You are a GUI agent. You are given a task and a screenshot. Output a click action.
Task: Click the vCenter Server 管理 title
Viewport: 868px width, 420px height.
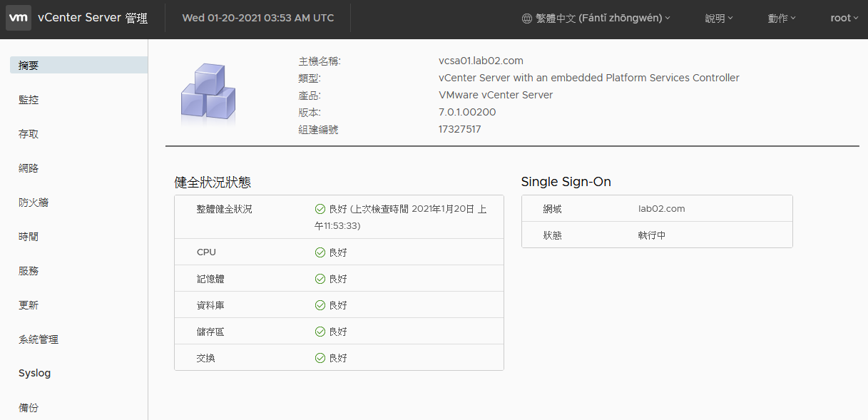pos(93,19)
